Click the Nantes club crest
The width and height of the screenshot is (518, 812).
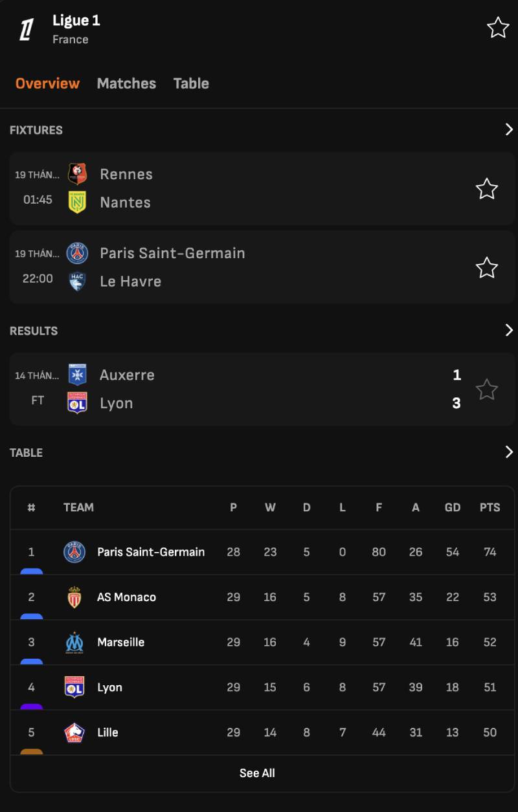(77, 203)
